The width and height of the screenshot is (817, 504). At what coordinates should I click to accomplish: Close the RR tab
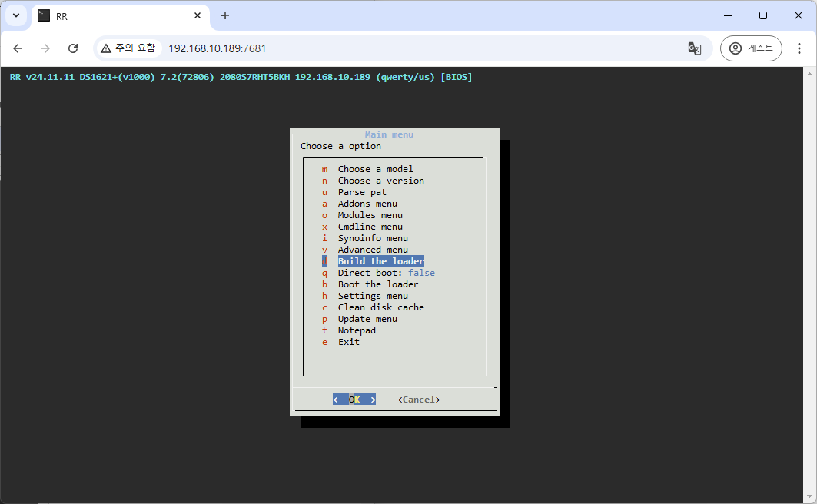(x=198, y=15)
